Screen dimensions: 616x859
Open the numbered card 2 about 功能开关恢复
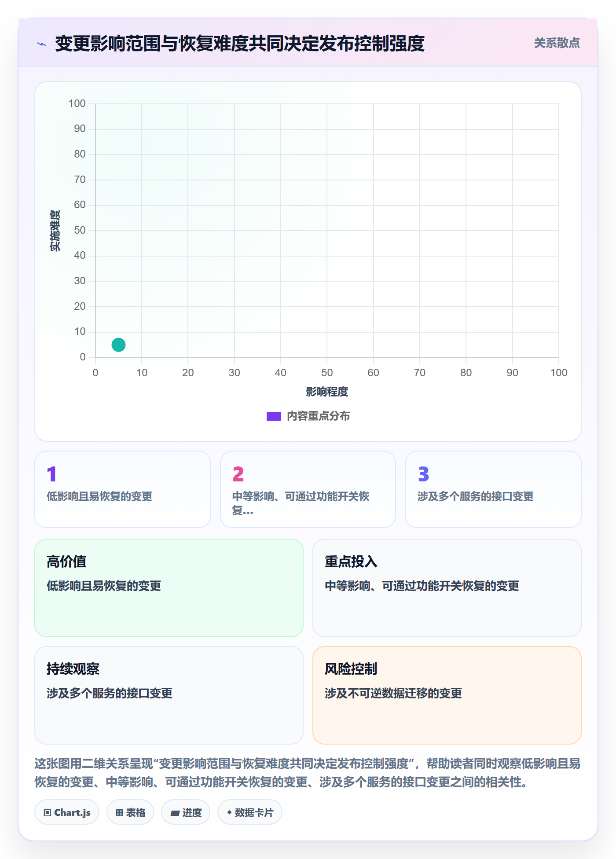pos(308,489)
